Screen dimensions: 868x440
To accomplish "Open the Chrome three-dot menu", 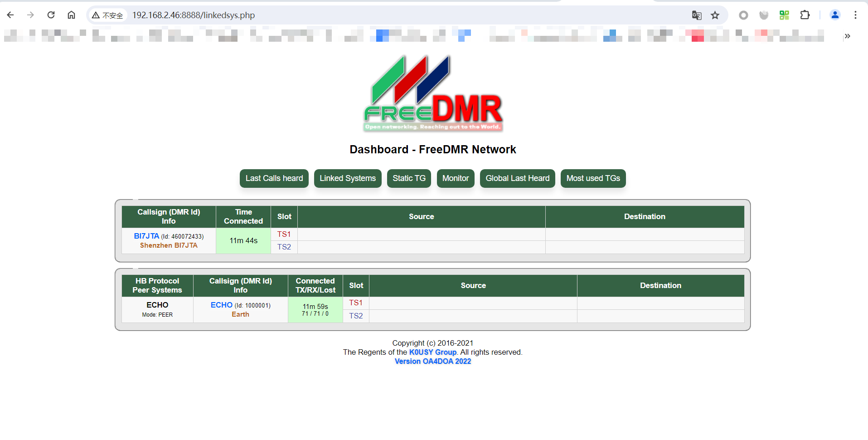I will (855, 15).
